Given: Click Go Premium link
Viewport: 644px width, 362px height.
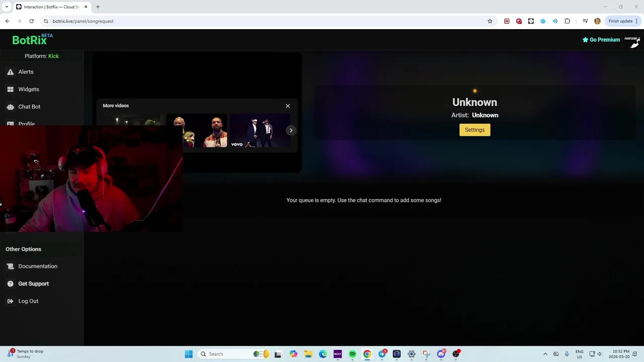Looking at the screenshot, I should 601,40.
